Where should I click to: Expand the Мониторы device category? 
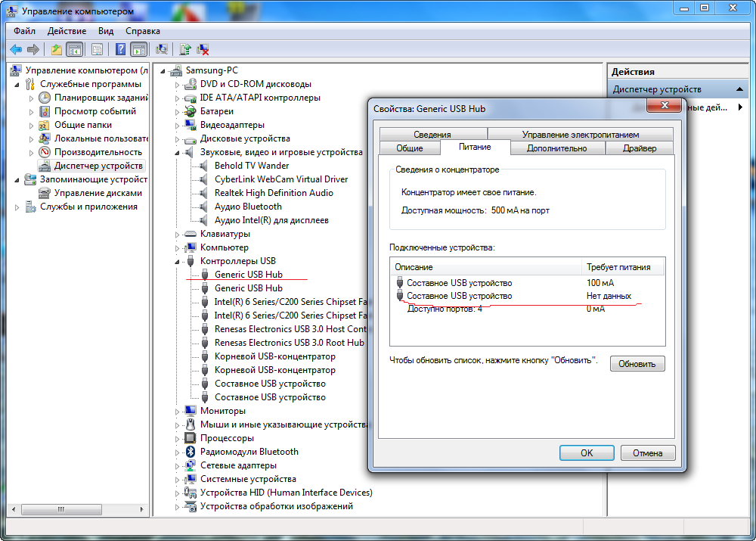[x=178, y=412]
